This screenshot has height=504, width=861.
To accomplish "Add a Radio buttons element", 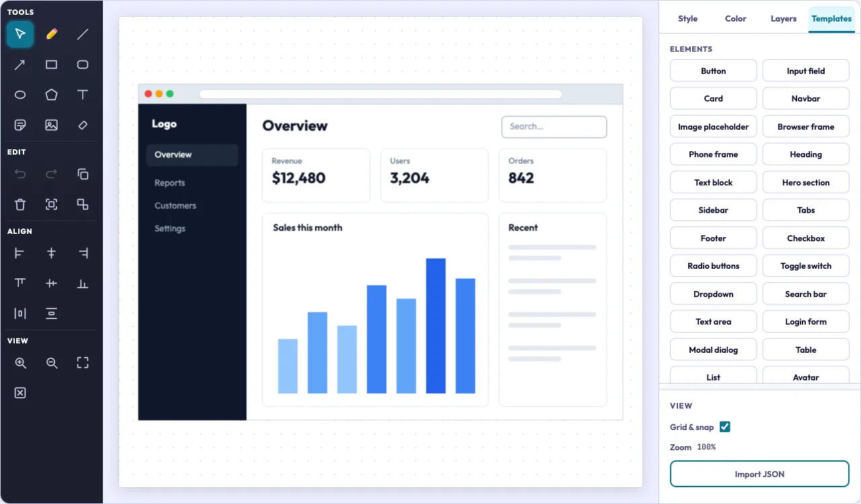I will tap(713, 266).
